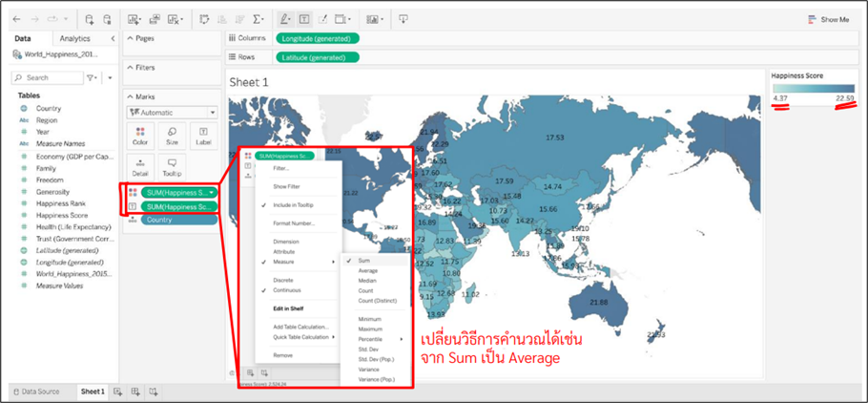The height and width of the screenshot is (403, 868).
Task: Switch to the Analytics tab
Action: tap(75, 38)
